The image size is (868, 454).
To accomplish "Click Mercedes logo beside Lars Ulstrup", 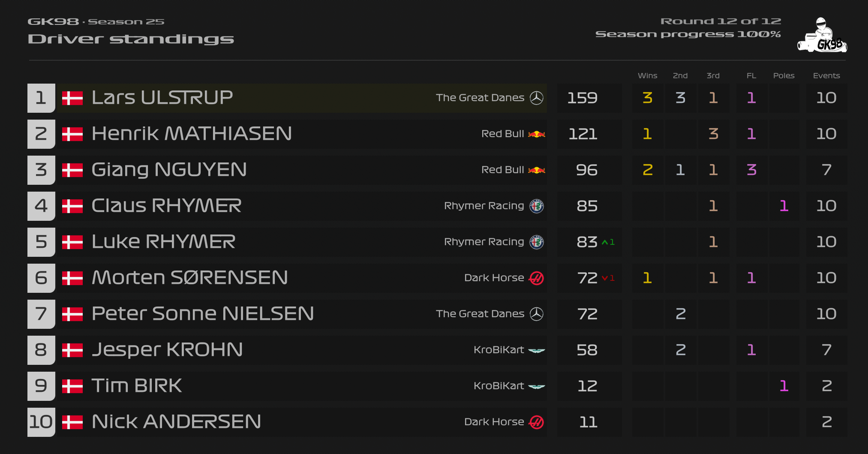I will click(537, 98).
